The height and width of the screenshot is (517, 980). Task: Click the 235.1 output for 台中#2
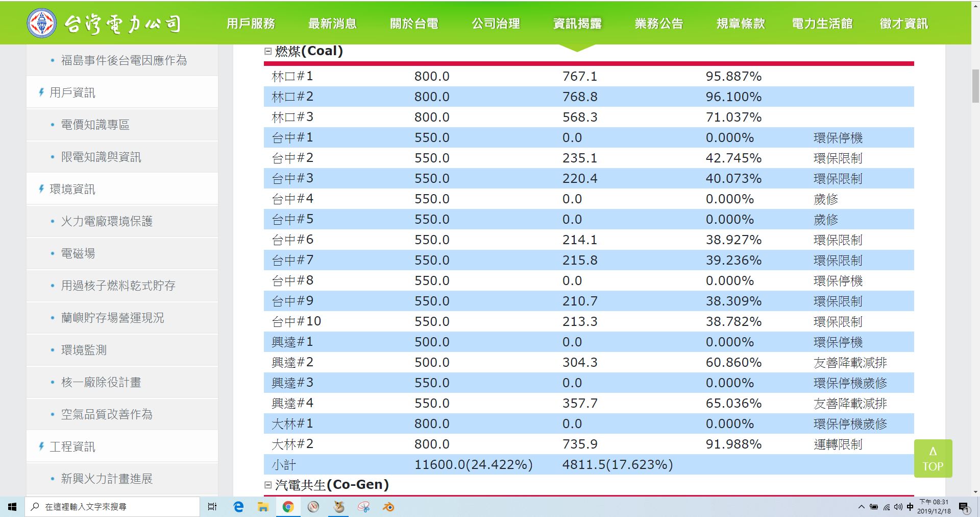[x=580, y=158]
